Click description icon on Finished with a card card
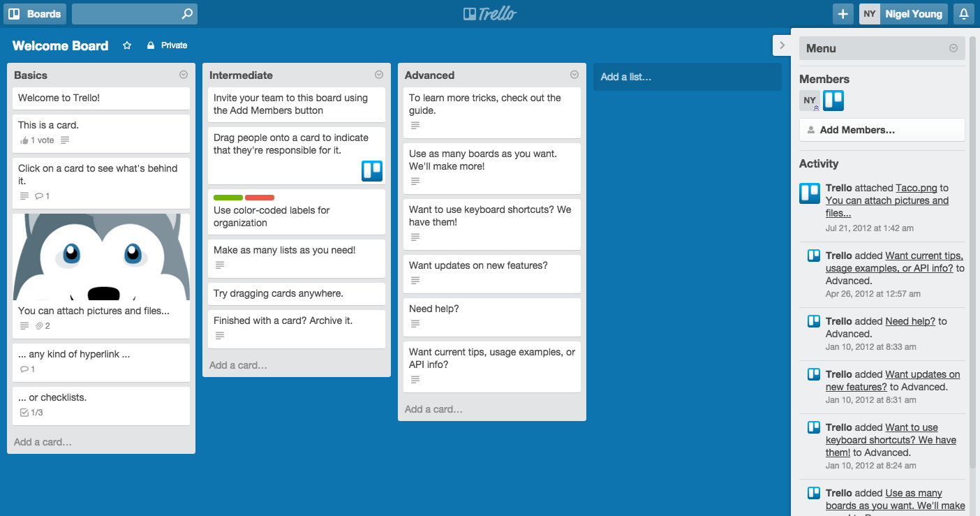Image resolution: width=980 pixels, height=516 pixels. (x=220, y=336)
